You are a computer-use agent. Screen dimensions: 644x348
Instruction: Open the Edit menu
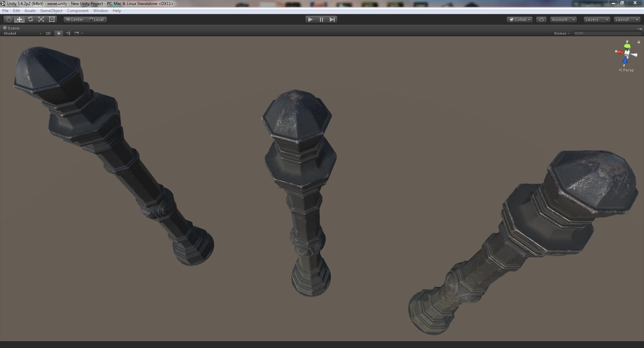pos(16,11)
